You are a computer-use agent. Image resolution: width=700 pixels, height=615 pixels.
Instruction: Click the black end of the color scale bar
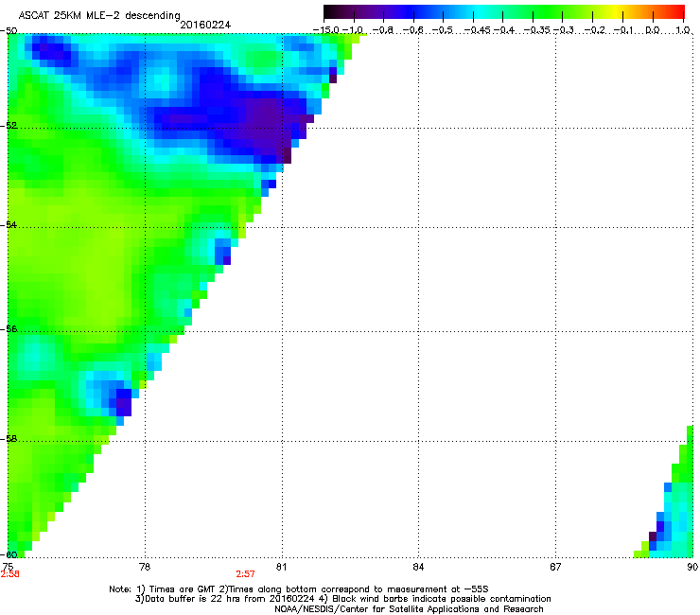pos(329,12)
